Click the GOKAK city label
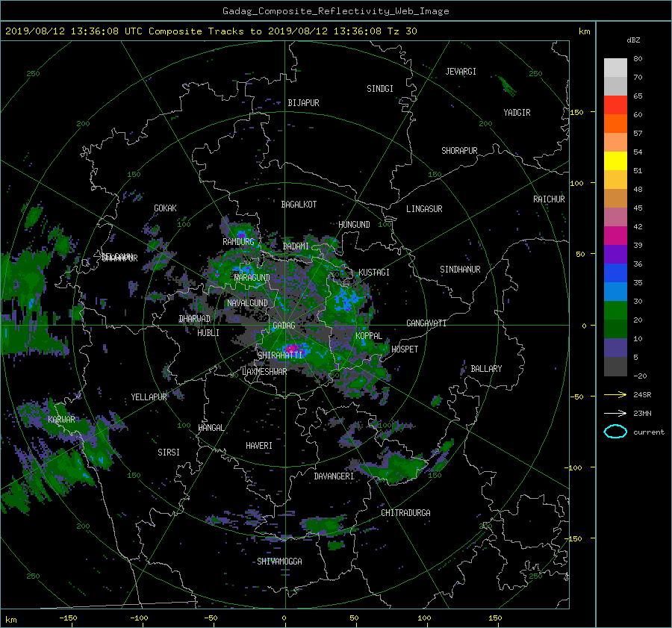The image size is (672, 628). pos(165,208)
